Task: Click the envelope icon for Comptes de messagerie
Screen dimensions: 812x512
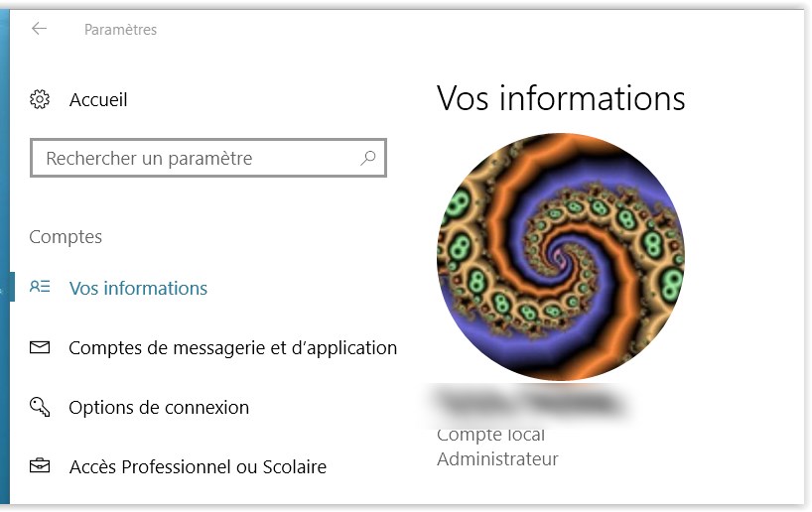Action: pyautogui.click(x=40, y=347)
